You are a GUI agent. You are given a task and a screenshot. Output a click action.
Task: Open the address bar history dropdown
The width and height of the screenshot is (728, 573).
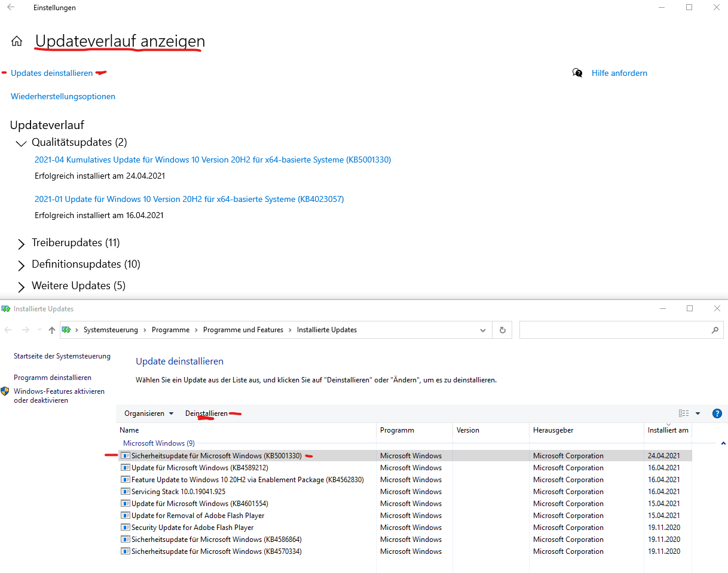click(x=483, y=330)
